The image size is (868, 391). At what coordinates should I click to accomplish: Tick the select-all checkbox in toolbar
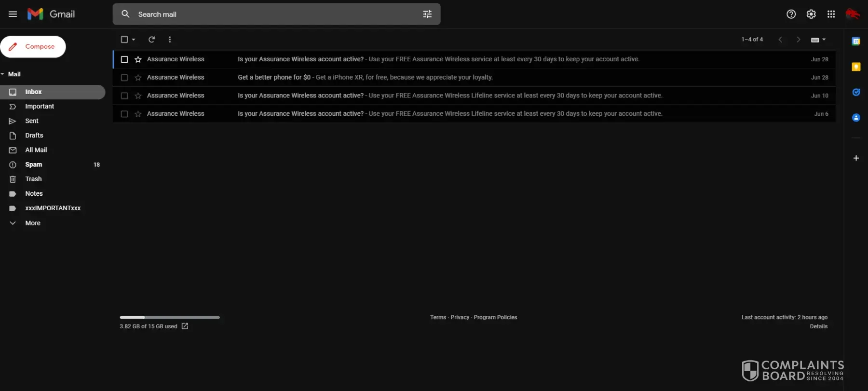coord(124,40)
